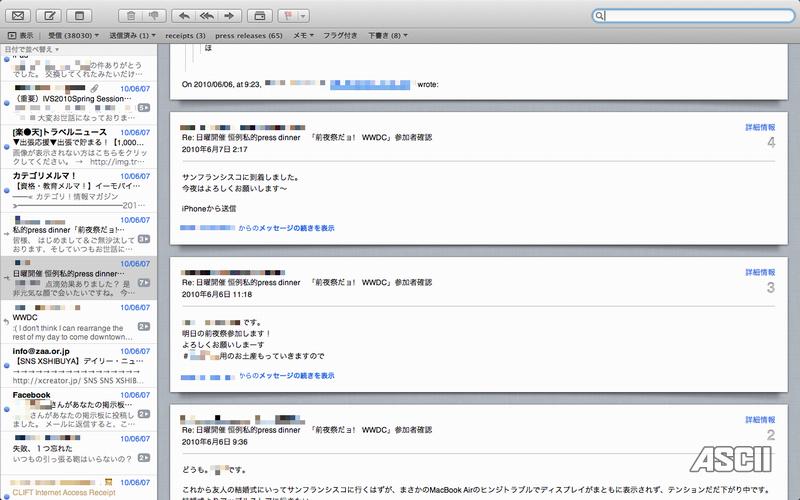Image resolution: width=800 pixels, height=500 pixels.
Task: Toggle unread dot on [楽●天]トラベルニュース message
Action: 7,146
